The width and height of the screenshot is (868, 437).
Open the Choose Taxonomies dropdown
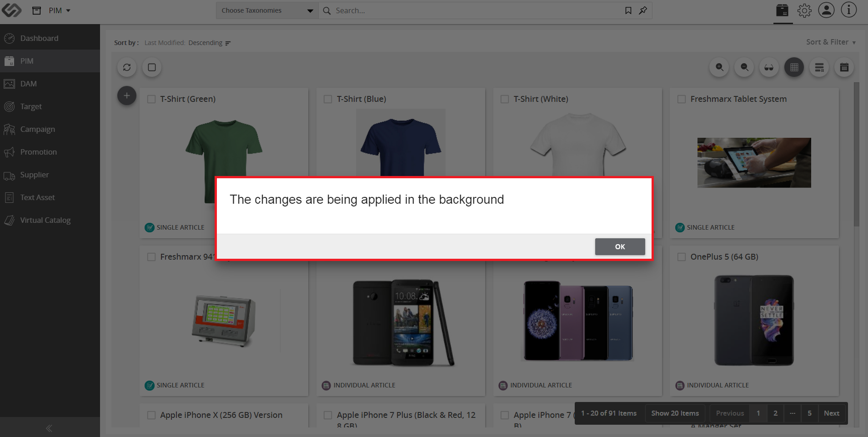(x=267, y=10)
